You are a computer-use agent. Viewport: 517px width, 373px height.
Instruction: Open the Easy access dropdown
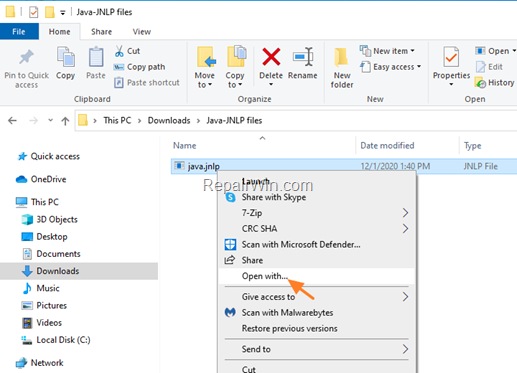tap(391, 67)
